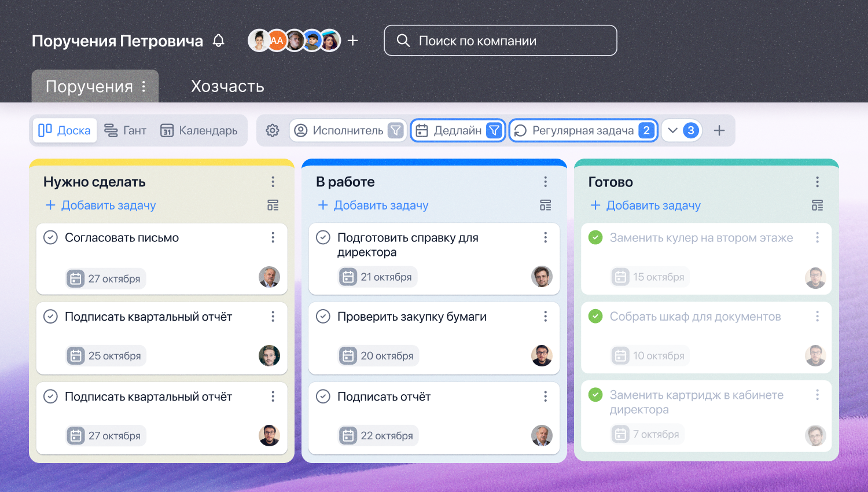868x492 pixels.
Task: Uncheck Заменить кулер на втором этаже
Action: pyautogui.click(x=595, y=237)
